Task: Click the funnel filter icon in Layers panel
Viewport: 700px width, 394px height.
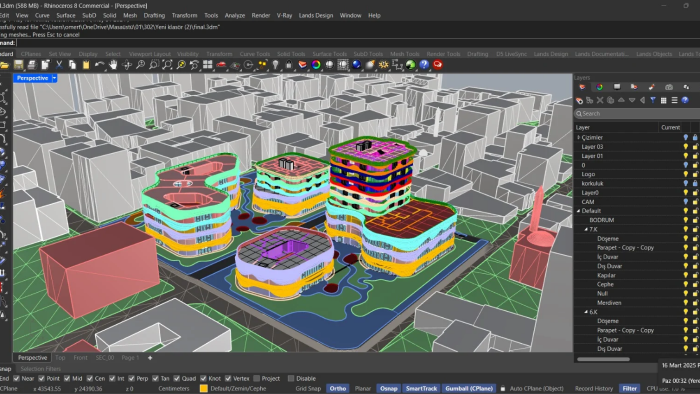Action: (653, 100)
